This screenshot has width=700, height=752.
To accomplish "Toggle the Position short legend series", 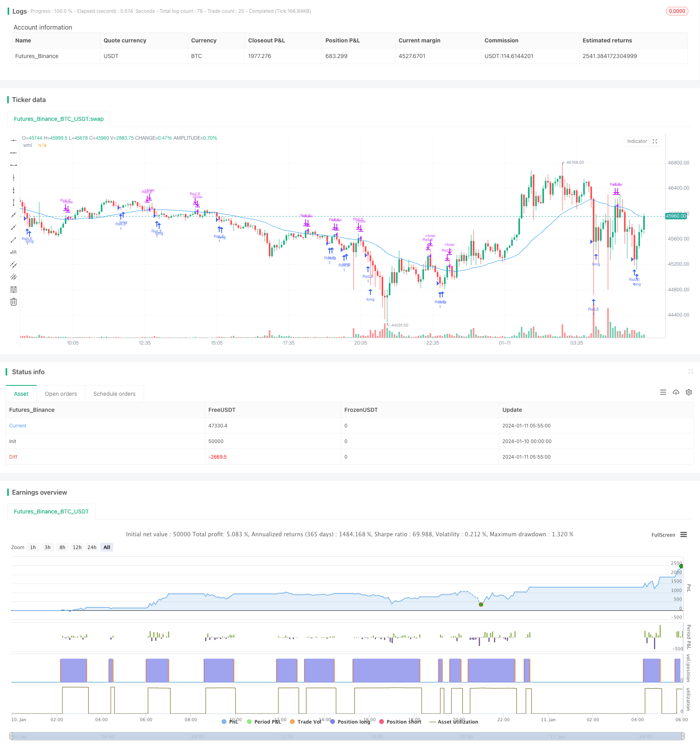I will click(x=400, y=722).
